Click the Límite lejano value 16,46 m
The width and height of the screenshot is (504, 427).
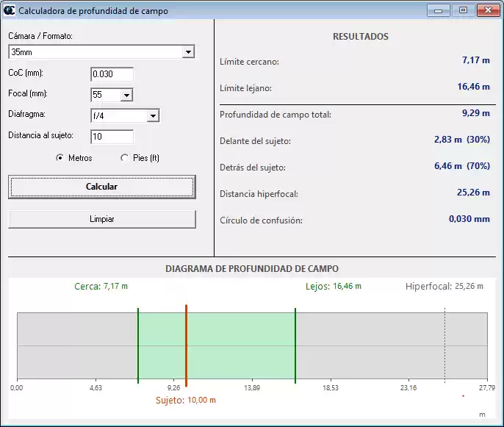(x=473, y=87)
